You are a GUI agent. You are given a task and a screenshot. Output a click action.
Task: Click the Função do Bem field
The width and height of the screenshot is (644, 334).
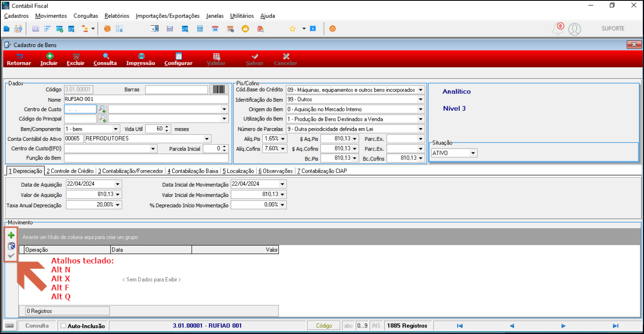146,158
